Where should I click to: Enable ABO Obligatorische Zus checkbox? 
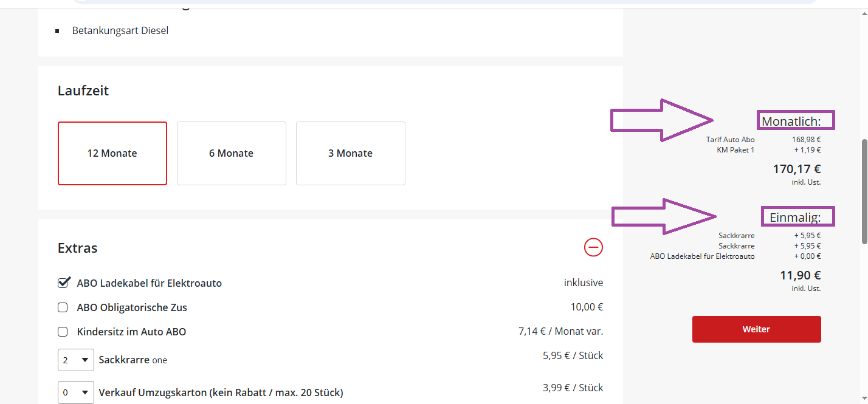coord(63,307)
